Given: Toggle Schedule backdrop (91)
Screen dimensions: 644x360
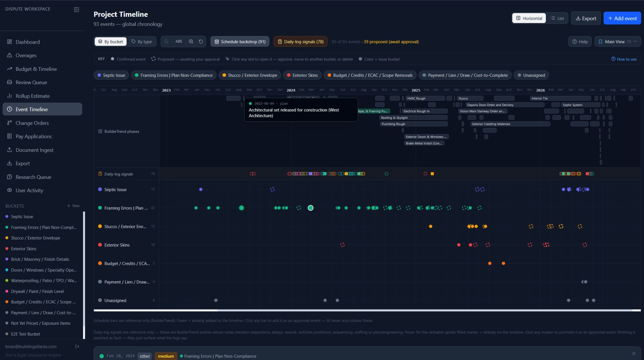Looking at the screenshot, I should click(240, 41).
